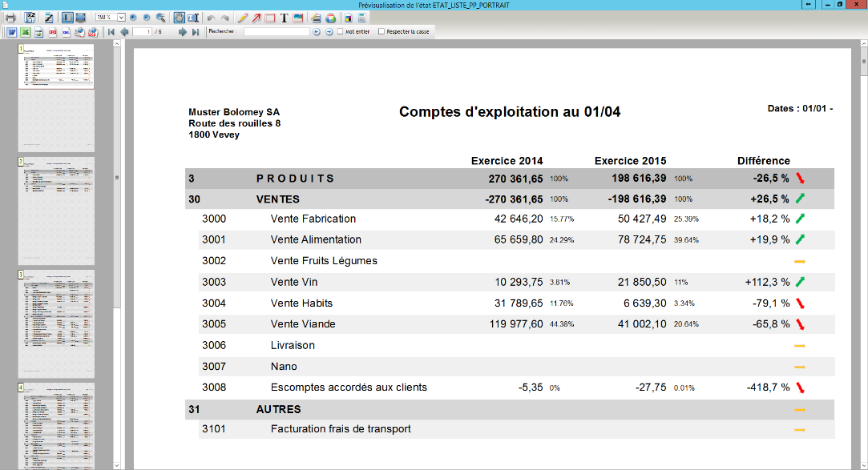The height and width of the screenshot is (470, 868).
Task: Go to the first page
Action: (111, 32)
